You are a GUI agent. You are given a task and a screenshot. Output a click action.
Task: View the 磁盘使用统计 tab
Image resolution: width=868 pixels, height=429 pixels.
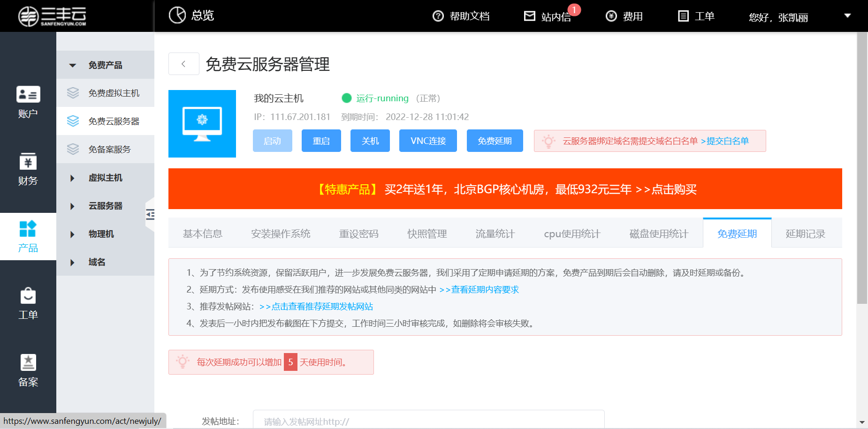659,233
